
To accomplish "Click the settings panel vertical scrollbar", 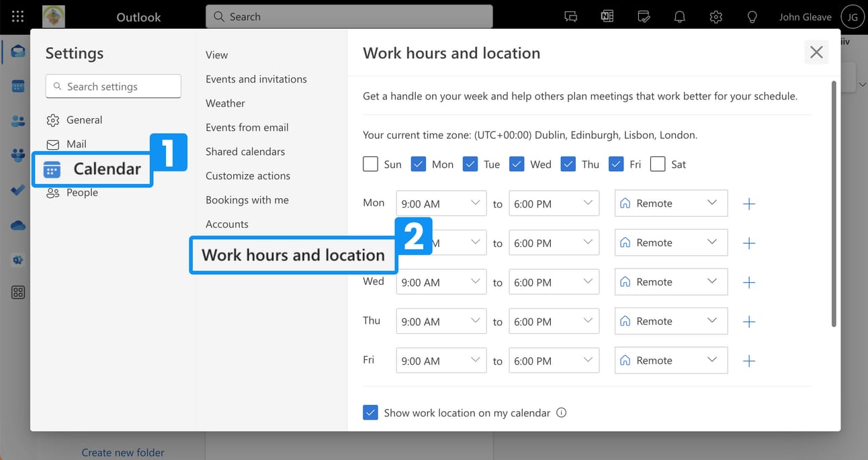I will click(834, 204).
